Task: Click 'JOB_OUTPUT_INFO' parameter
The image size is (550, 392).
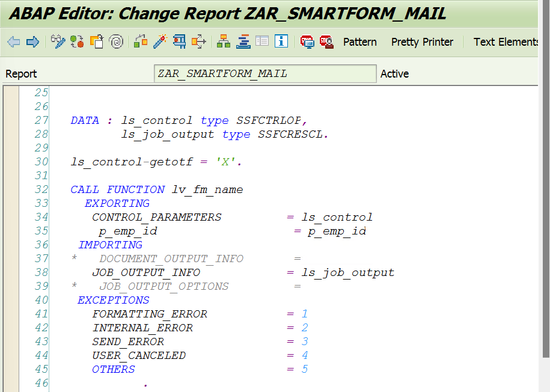Action: [x=146, y=273]
